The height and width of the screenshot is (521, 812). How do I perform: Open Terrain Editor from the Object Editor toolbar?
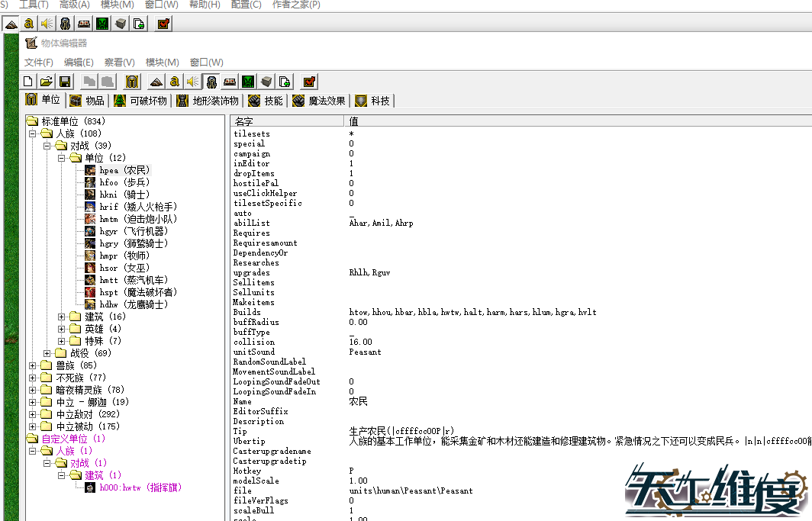156,82
